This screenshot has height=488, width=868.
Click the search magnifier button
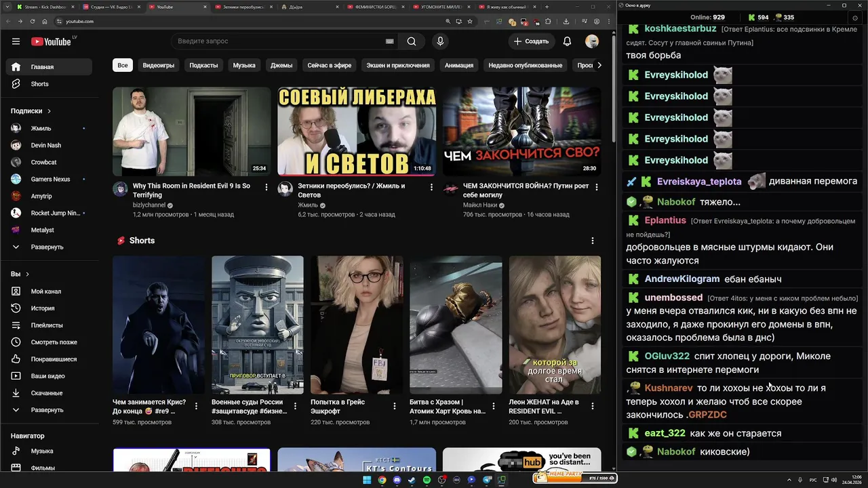point(412,41)
